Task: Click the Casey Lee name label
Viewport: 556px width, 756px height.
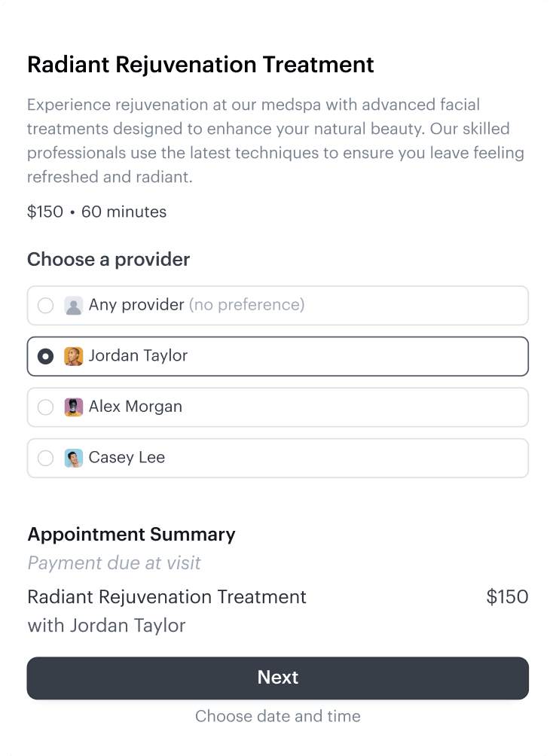Action: click(x=127, y=457)
